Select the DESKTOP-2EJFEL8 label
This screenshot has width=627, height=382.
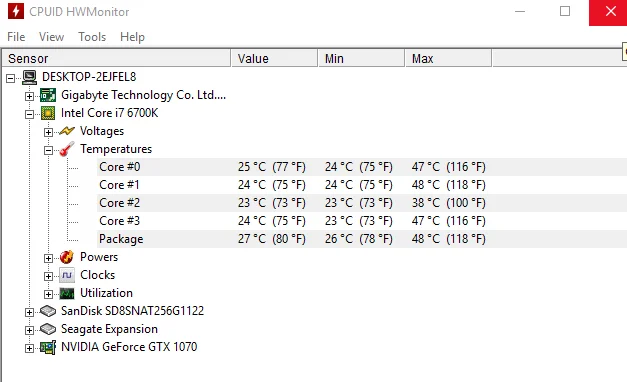click(x=89, y=77)
